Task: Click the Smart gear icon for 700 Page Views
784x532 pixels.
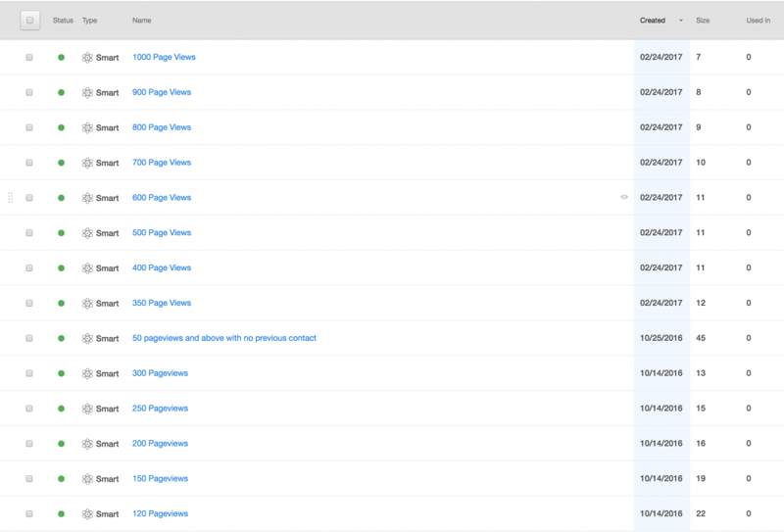Action: (87, 163)
